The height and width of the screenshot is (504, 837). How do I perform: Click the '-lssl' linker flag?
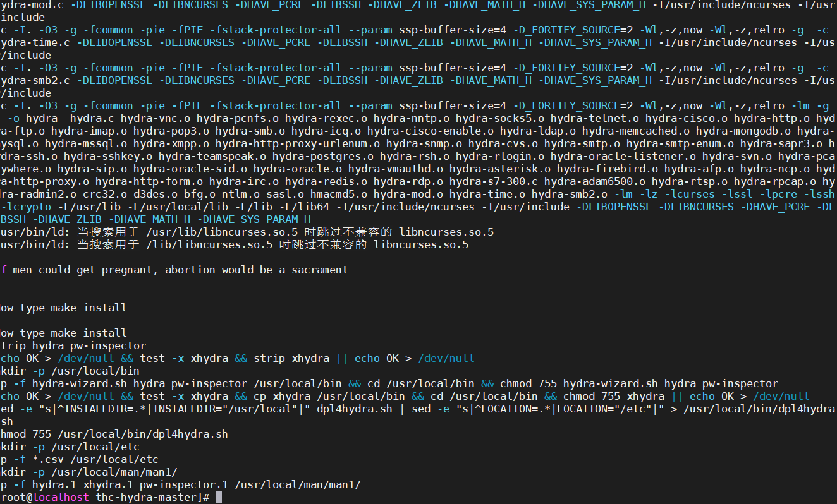737,195
